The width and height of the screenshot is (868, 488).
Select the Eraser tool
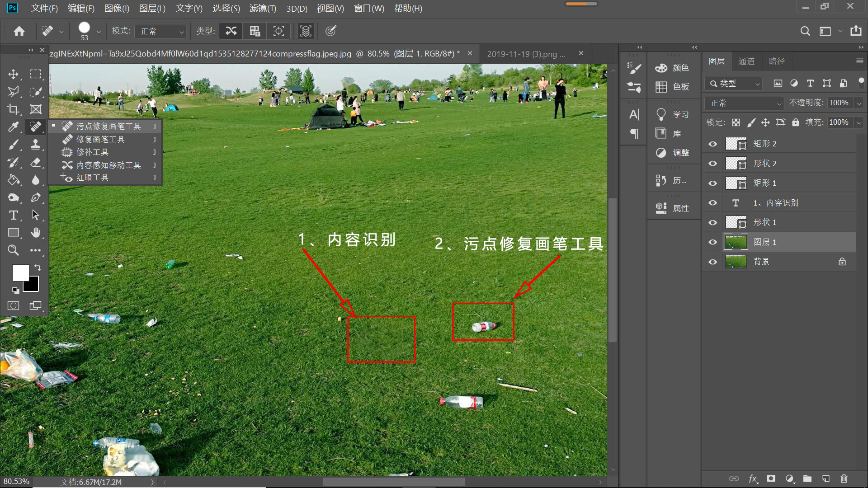pyautogui.click(x=36, y=162)
